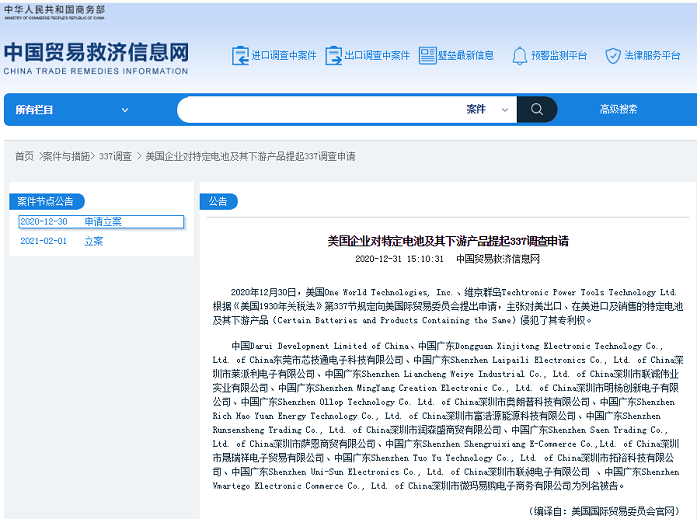Open 案件与措施 breadcrumb link
697x519 pixels.
click(x=66, y=156)
